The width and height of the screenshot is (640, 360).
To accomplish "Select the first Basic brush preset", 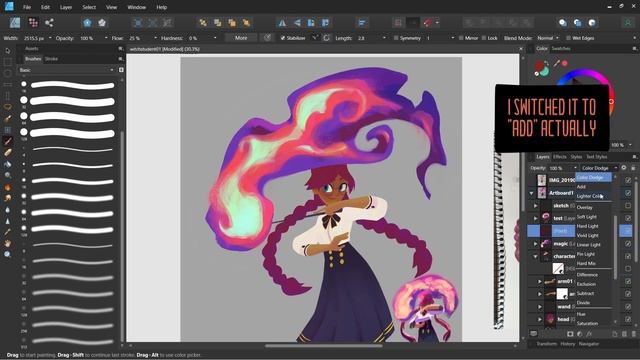I will click(x=68, y=85).
